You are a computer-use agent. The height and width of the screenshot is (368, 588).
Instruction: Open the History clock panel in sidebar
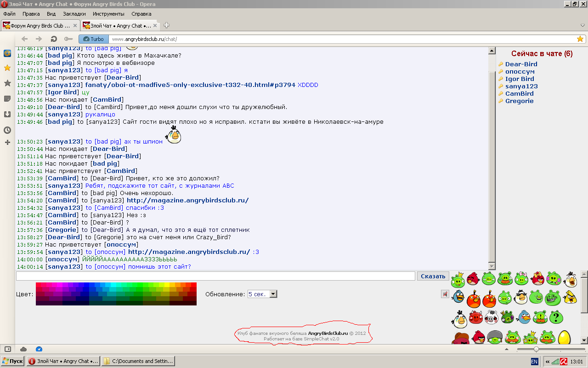[7, 130]
